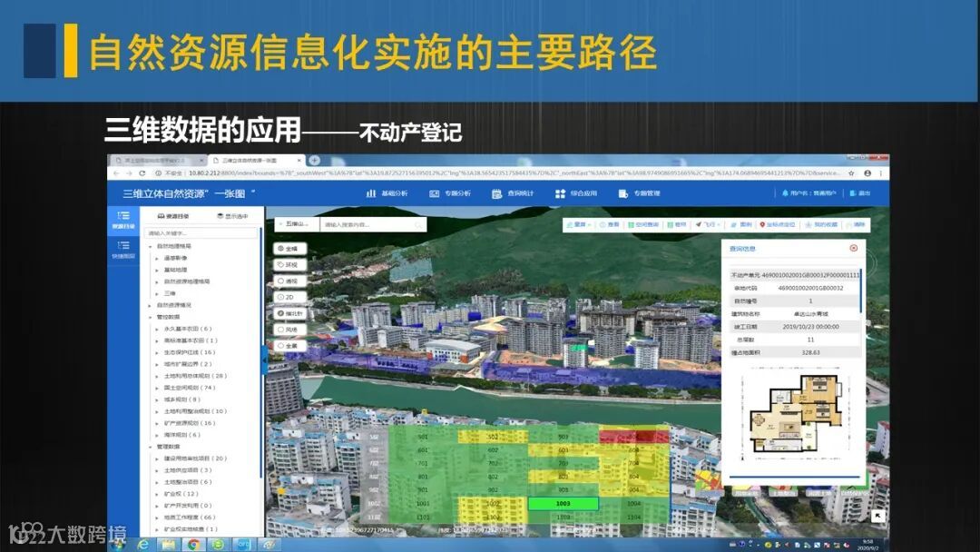This screenshot has width=980, height=552.
Task: Select the 快捷图层 sidebar icon
Action: pyautogui.click(x=123, y=250)
